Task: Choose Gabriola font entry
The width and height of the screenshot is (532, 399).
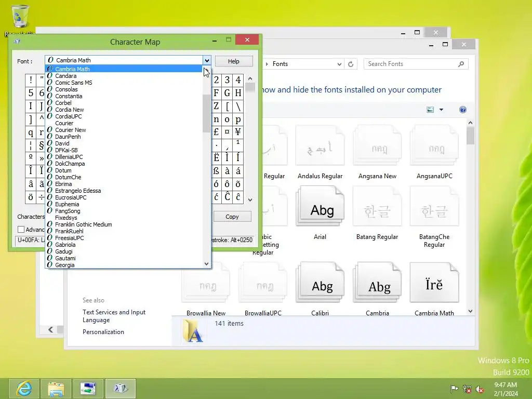Action: coord(124,245)
